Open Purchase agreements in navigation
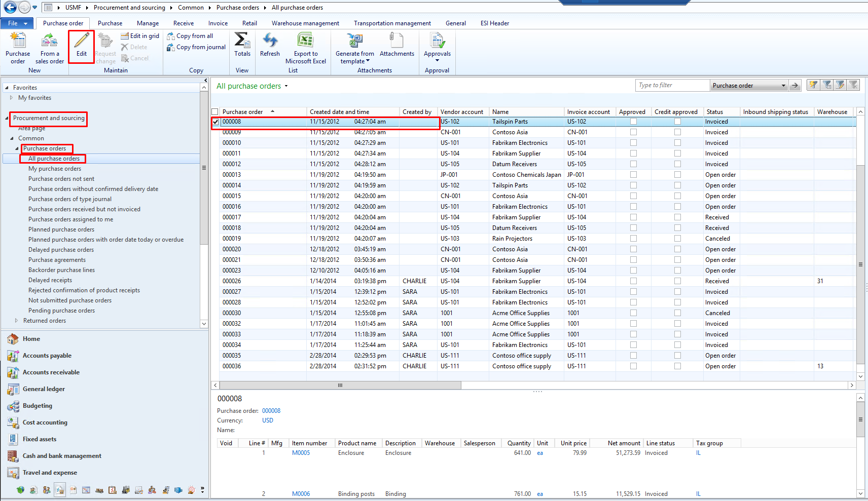 (57, 260)
